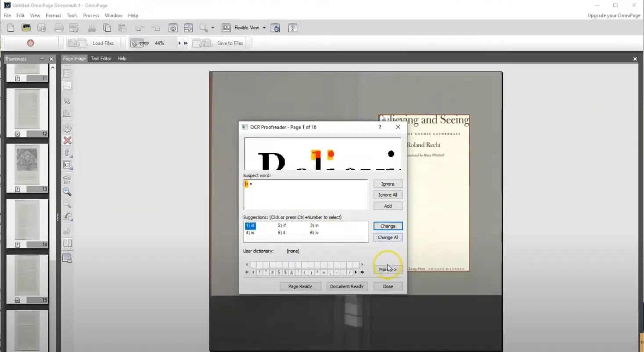The height and width of the screenshot is (352, 644).
Task: Select suggestion 4) is
Action: click(250, 233)
